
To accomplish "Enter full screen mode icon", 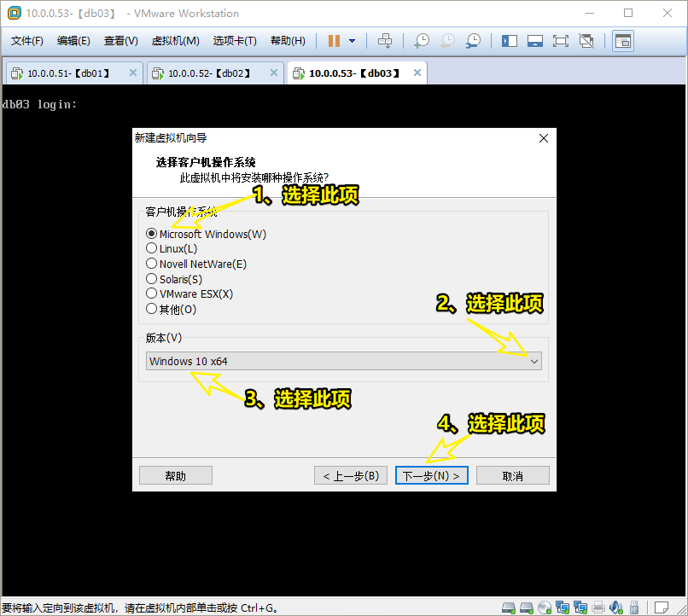I will (x=560, y=41).
